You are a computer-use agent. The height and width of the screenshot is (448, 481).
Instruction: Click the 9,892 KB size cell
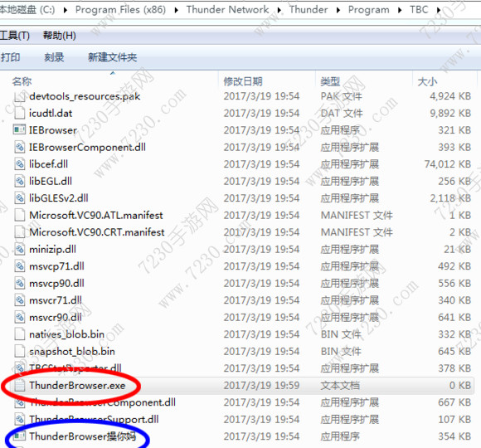click(x=450, y=113)
